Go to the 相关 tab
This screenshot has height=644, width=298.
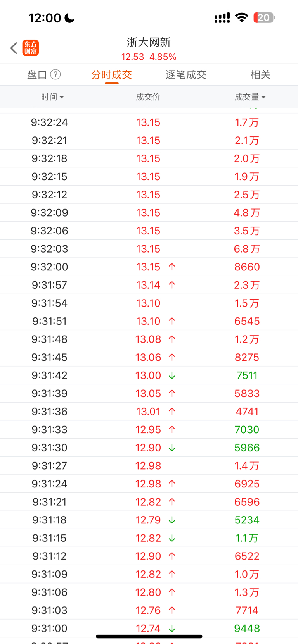260,74
